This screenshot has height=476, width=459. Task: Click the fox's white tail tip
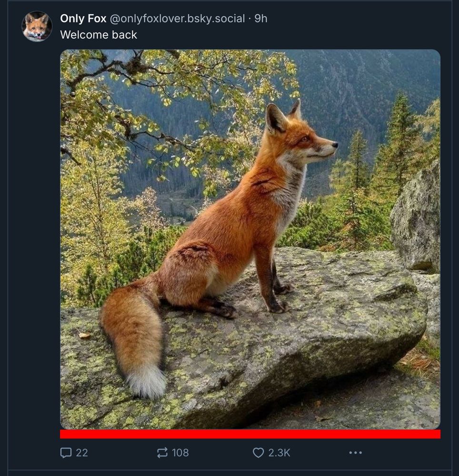coord(146,381)
